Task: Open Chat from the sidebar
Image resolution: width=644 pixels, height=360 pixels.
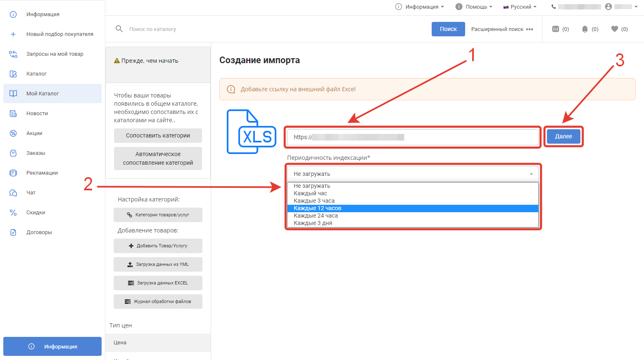Action: tap(31, 193)
